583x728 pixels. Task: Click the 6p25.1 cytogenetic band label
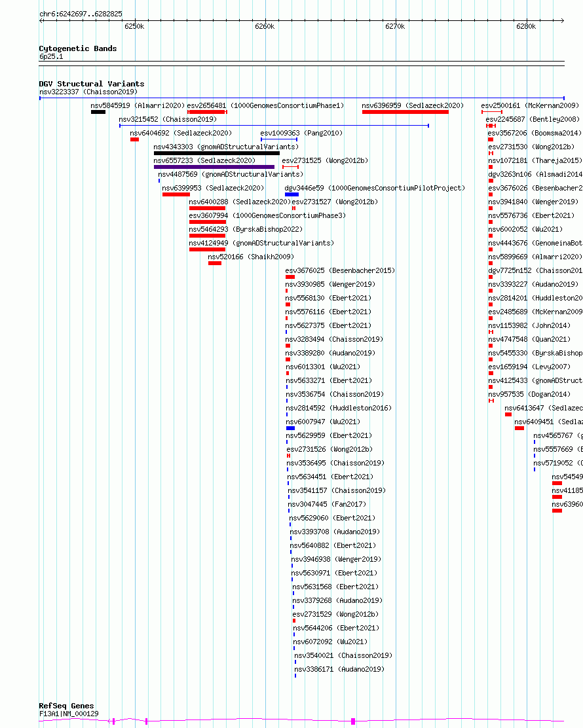click(51, 57)
